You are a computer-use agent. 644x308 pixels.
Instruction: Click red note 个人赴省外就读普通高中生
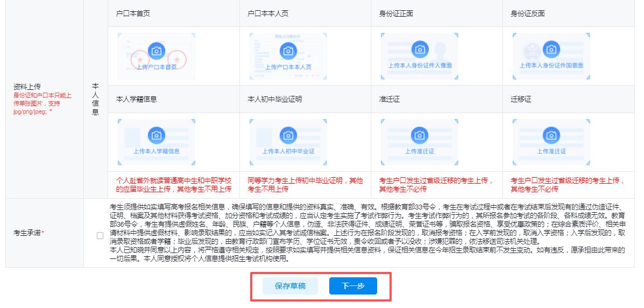(x=174, y=185)
